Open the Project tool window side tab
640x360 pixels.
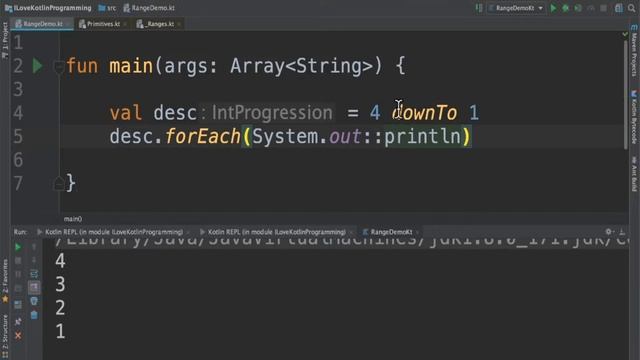[5, 41]
